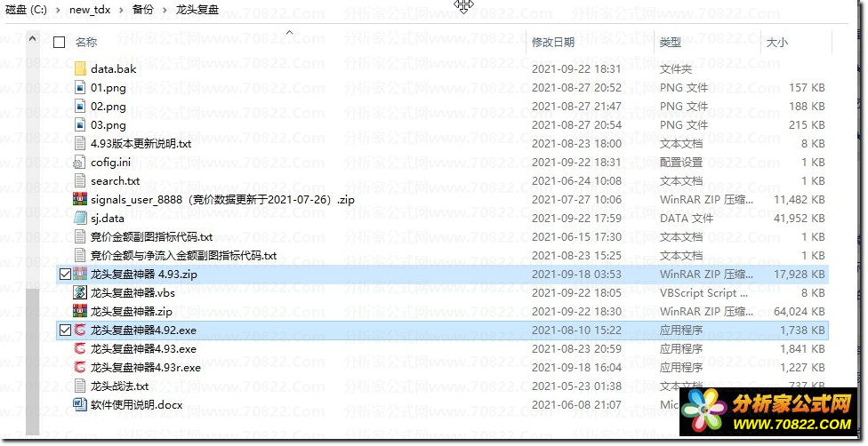Click the sj.data file icon

click(x=80, y=218)
